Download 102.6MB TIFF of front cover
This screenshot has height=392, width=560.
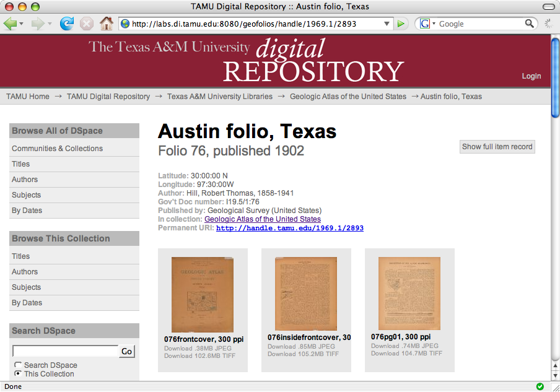point(199,356)
